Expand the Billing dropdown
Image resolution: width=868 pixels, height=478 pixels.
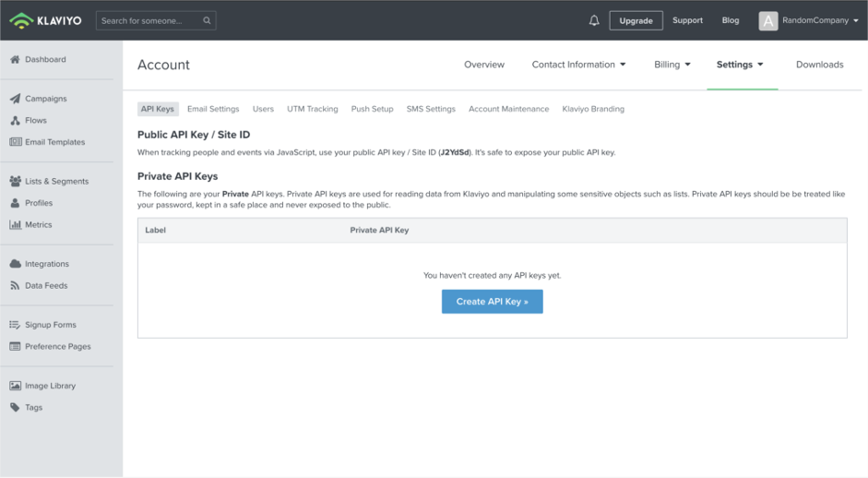tap(672, 65)
